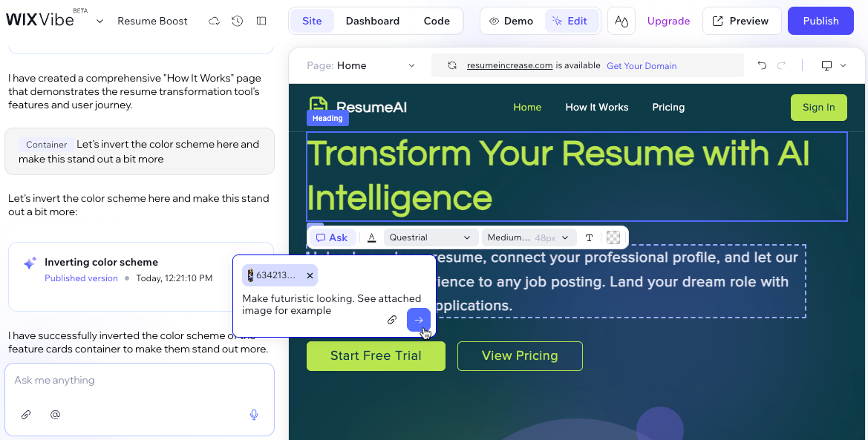
Task: Click the Heading element label tag
Action: 327,118
